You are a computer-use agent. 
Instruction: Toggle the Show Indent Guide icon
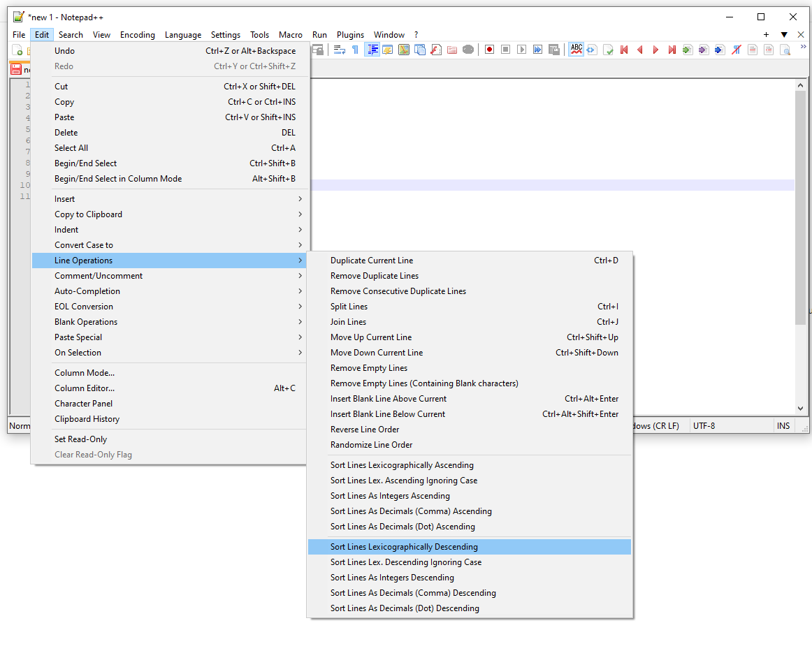click(x=372, y=50)
